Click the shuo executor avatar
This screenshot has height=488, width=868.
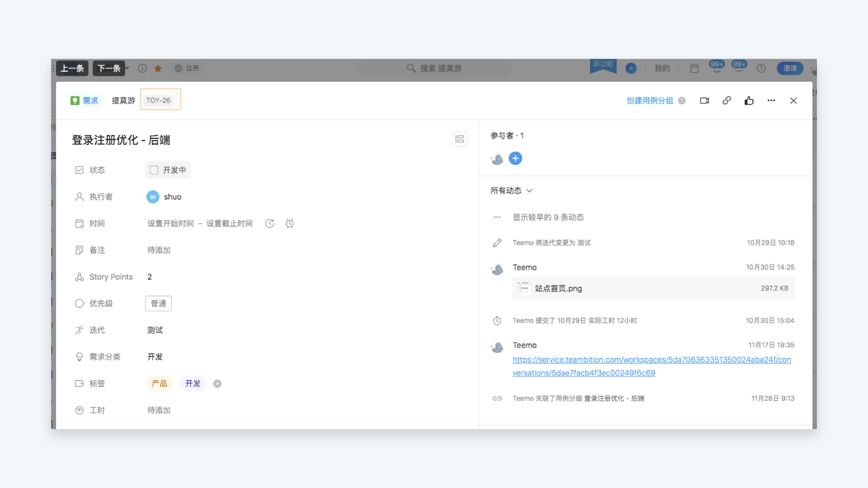pos(153,197)
